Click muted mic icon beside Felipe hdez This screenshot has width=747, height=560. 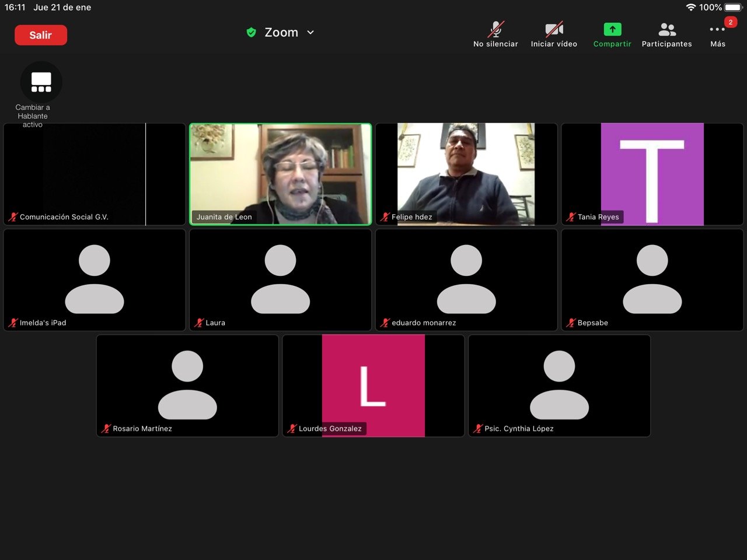(x=385, y=217)
